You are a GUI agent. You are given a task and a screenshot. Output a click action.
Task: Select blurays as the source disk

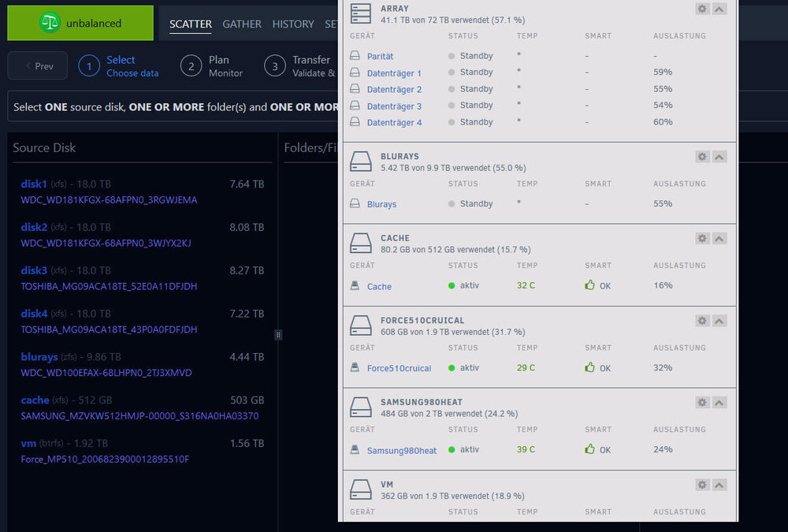click(142, 365)
